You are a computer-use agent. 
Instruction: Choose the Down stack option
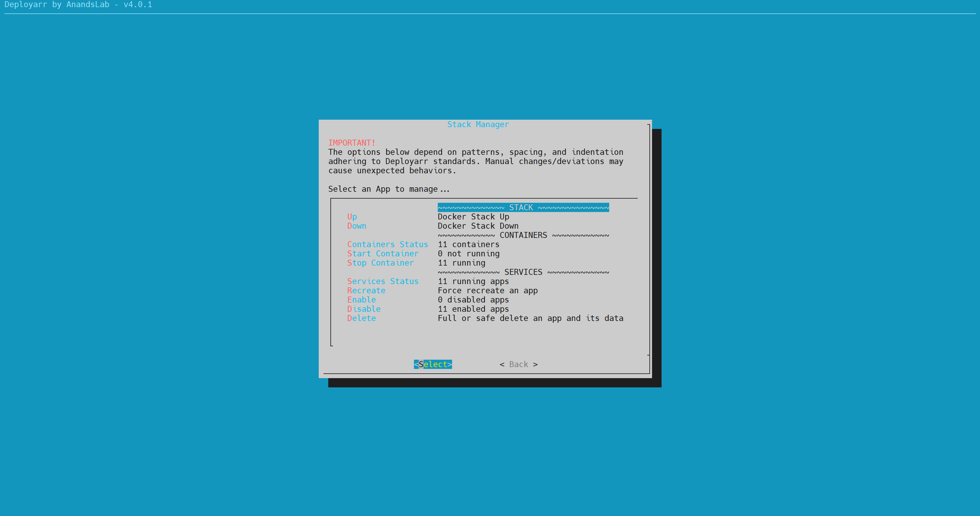pyautogui.click(x=357, y=226)
